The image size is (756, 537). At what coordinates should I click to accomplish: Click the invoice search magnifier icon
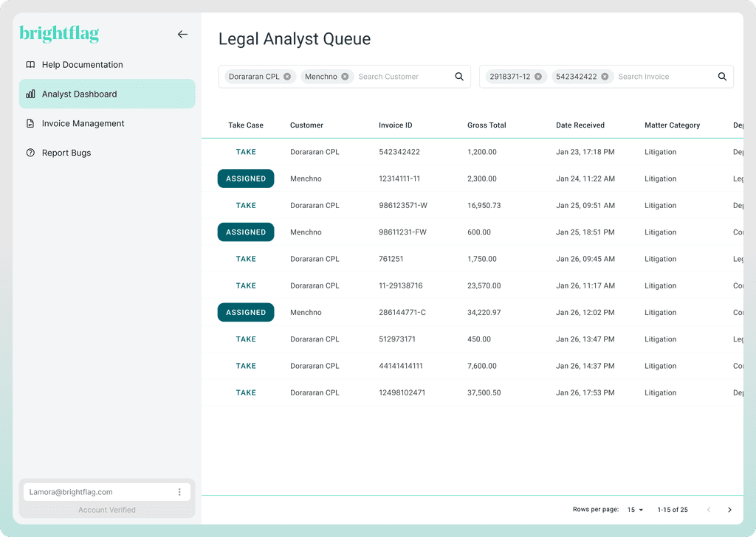(722, 77)
